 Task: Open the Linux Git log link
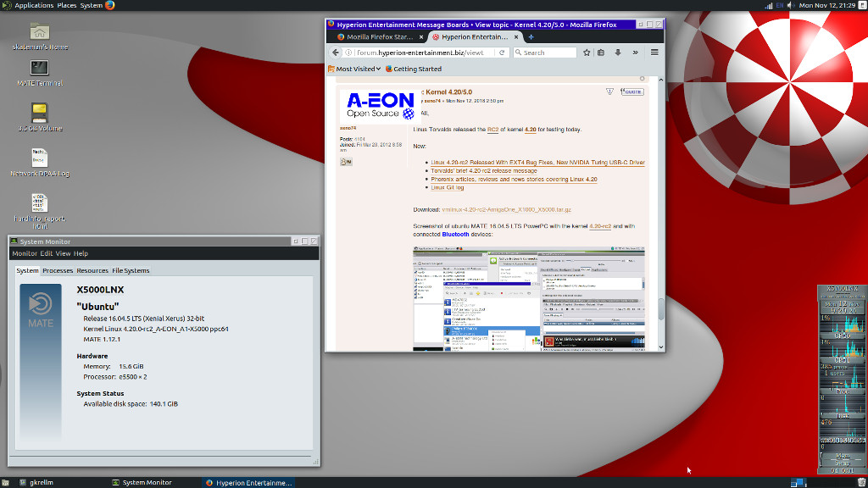coord(448,187)
